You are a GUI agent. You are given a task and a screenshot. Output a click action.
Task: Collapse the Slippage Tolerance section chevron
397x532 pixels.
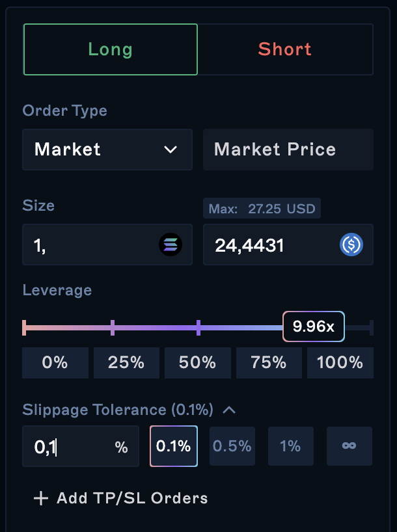[229, 410]
